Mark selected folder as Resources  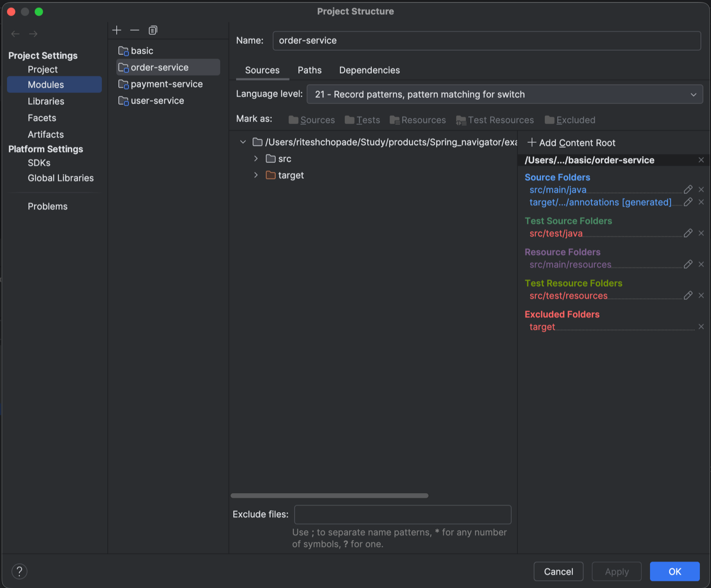[417, 120]
